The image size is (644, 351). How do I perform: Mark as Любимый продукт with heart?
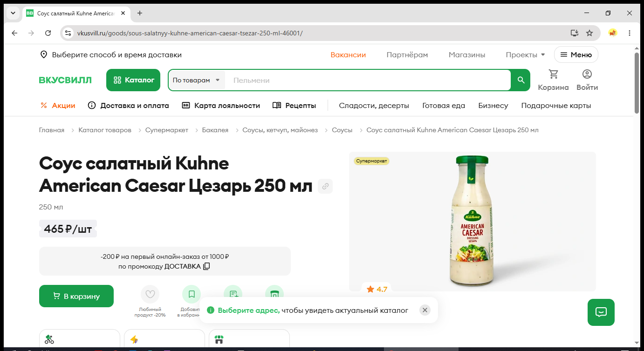point(150,294)
